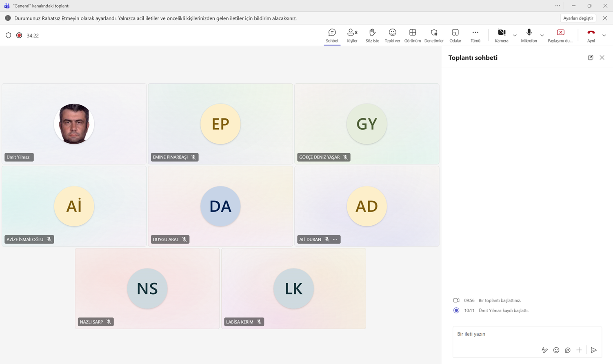Leave the meeting with Ayrıl
This screenshot has height=364, width=613.
pyautogui.click(x=591, y=36)
